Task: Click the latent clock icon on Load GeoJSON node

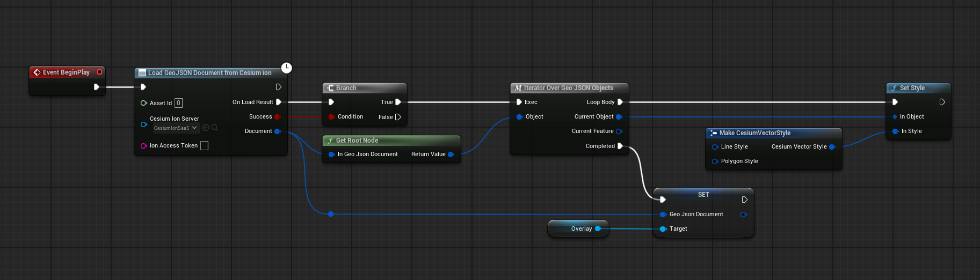Action: pyautogui.click(x=287, y=68)
